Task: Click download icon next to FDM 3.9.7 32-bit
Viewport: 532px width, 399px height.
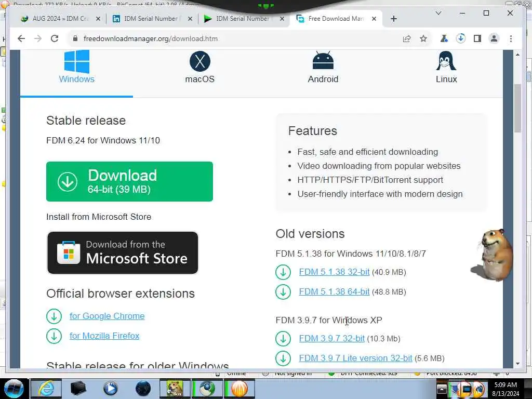Action: pos(283,339)
